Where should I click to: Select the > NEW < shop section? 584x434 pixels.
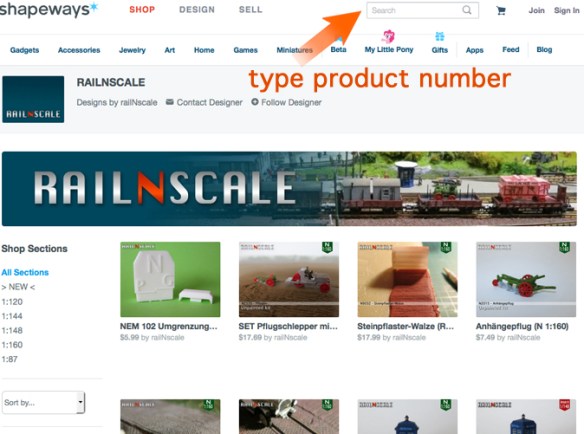coord(18,287)
